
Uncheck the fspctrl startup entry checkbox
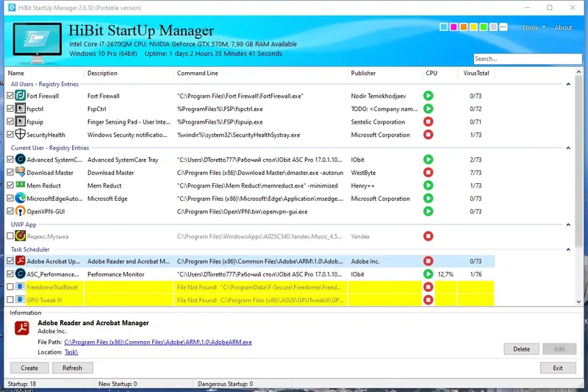(10, 109)
